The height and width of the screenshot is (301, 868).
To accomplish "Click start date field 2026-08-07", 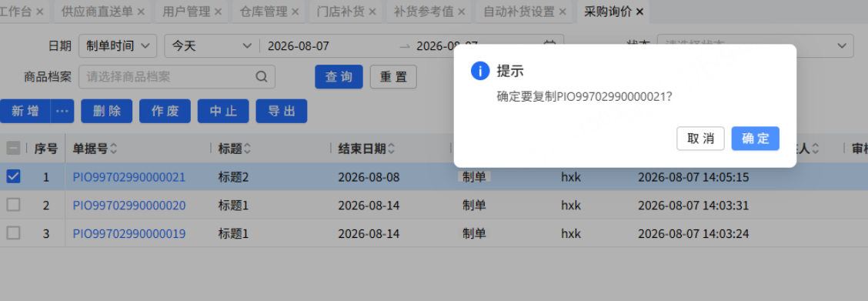I will click(299, 46).
